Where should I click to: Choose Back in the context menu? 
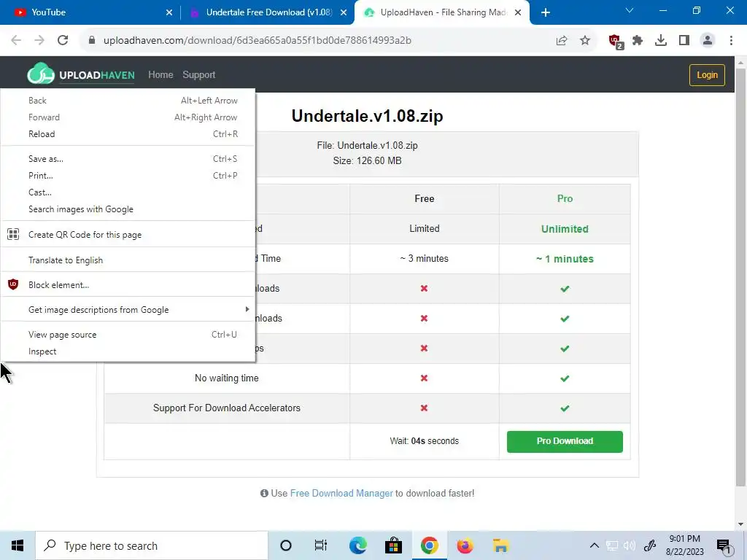(128, 101)
